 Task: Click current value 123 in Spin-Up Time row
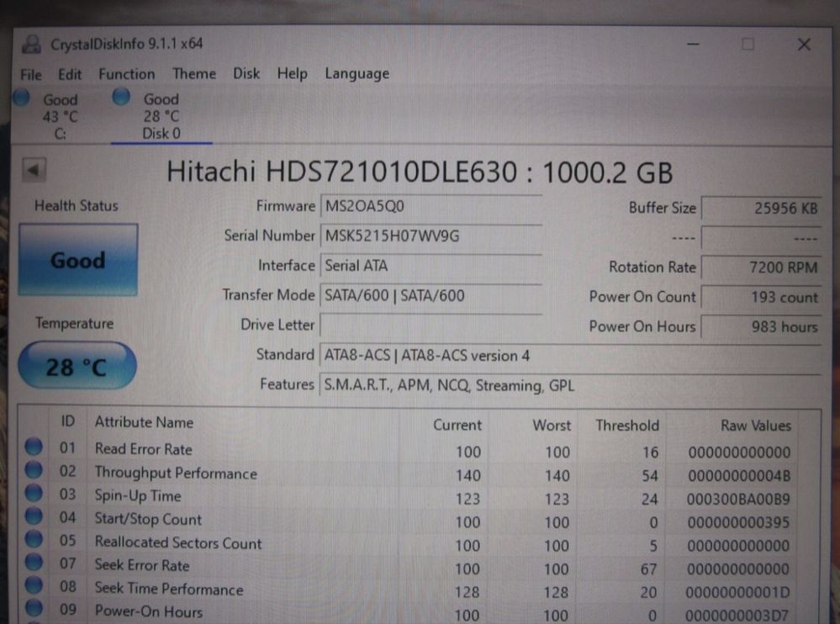pos(468,500)
